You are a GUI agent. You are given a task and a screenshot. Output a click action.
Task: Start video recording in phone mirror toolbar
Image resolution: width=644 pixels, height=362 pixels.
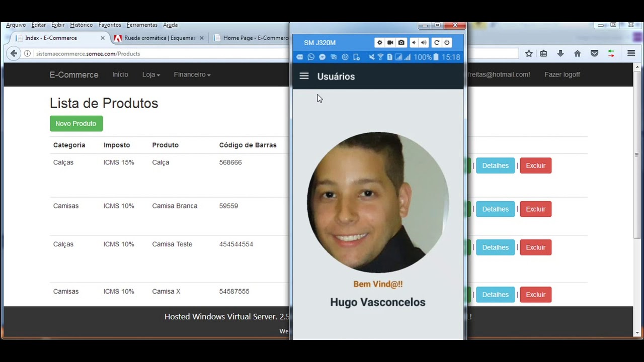click(390, 43)
